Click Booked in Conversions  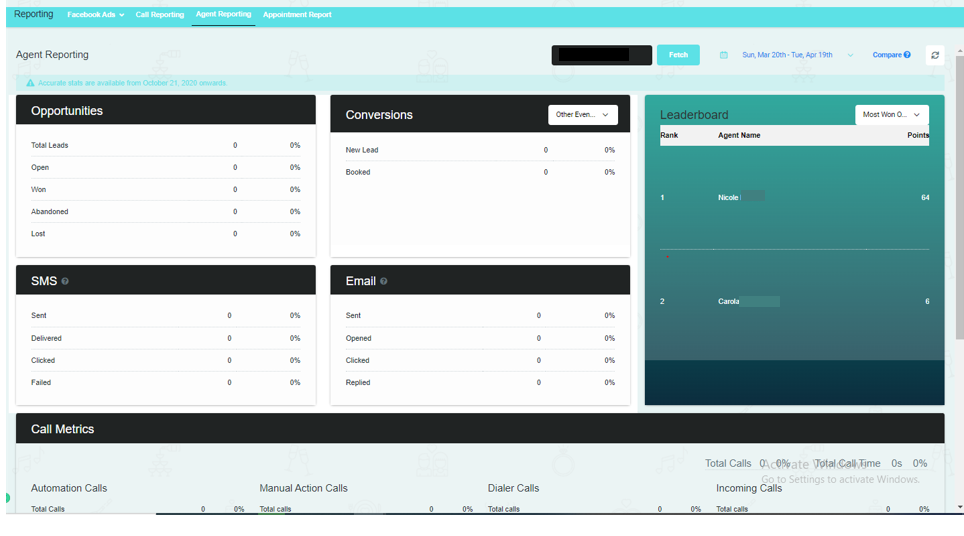(358, 172)
